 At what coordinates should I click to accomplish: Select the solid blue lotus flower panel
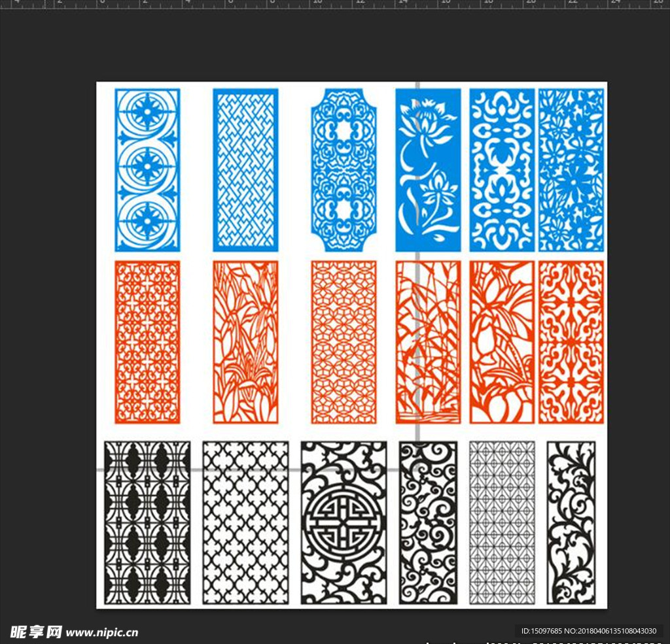tap(428, 170)
